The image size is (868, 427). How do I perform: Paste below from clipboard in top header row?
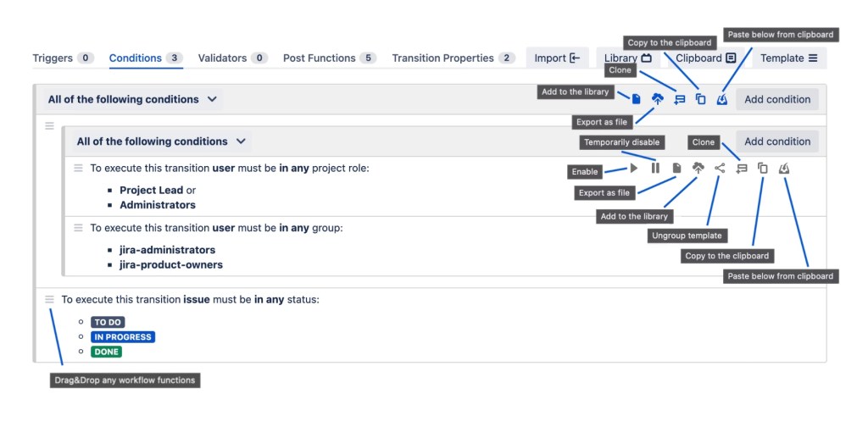tap(721, 99)
